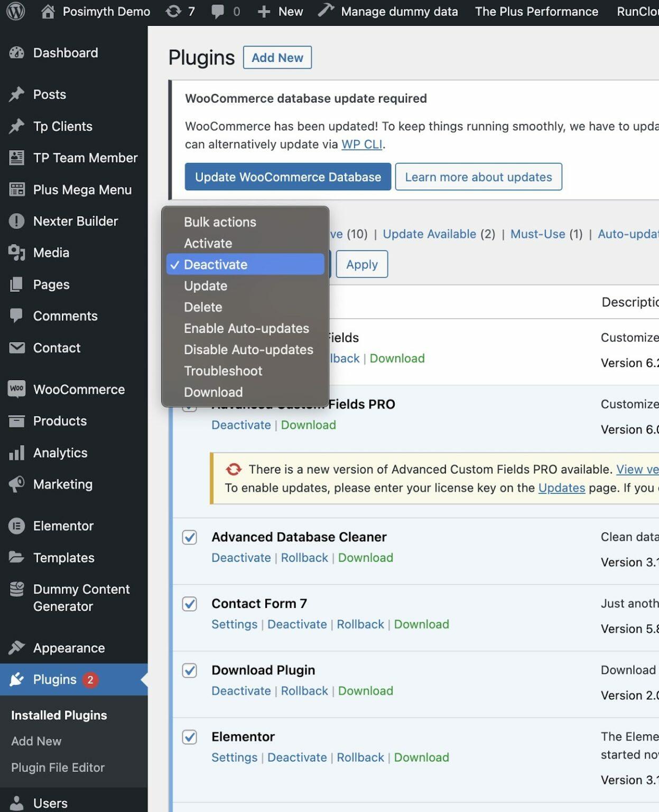Click the WordPress logo icon
659x812 pixels.
(16, 11)
